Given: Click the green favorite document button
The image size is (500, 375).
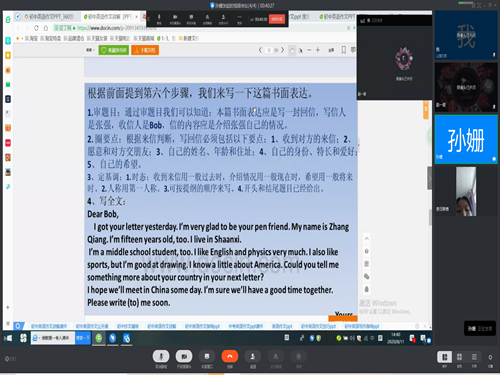Looking at the screenshot, I should pos(114,50).
